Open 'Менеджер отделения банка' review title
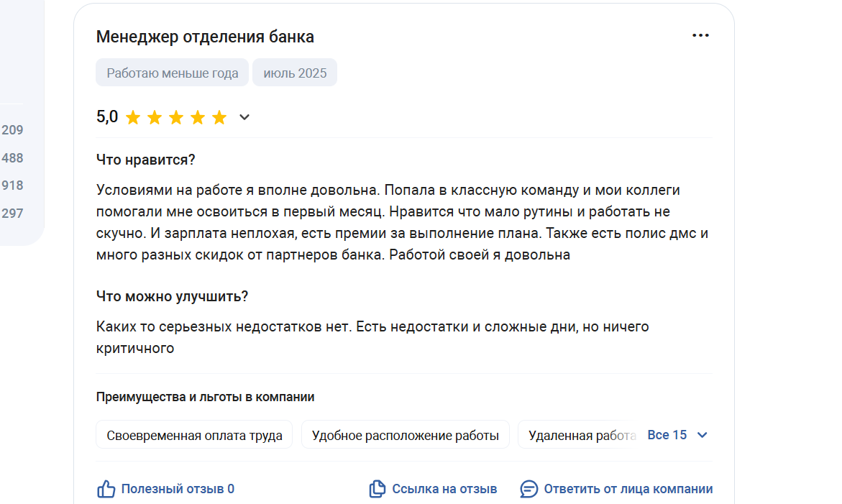842x504 pixels. tap(205, 37)
